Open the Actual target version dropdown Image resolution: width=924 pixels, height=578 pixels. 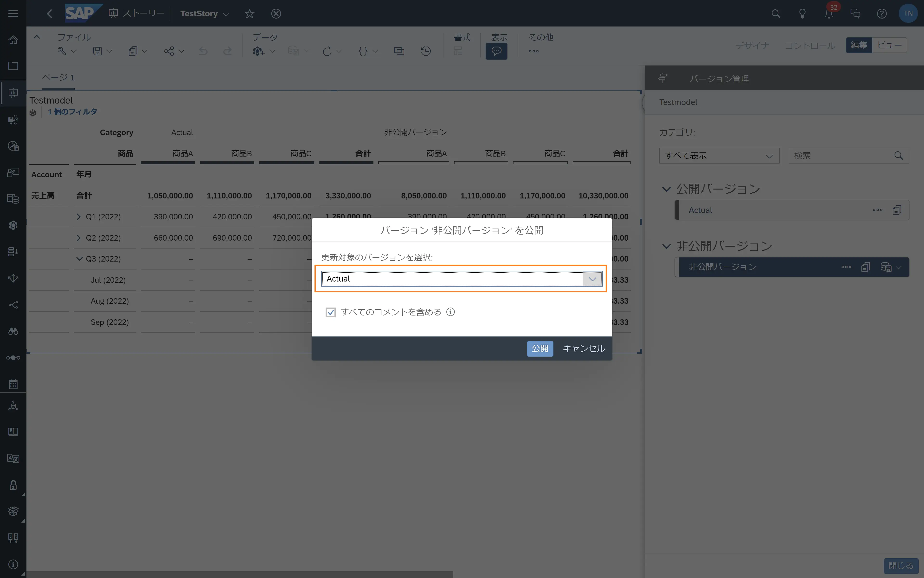tap(462, 279)
